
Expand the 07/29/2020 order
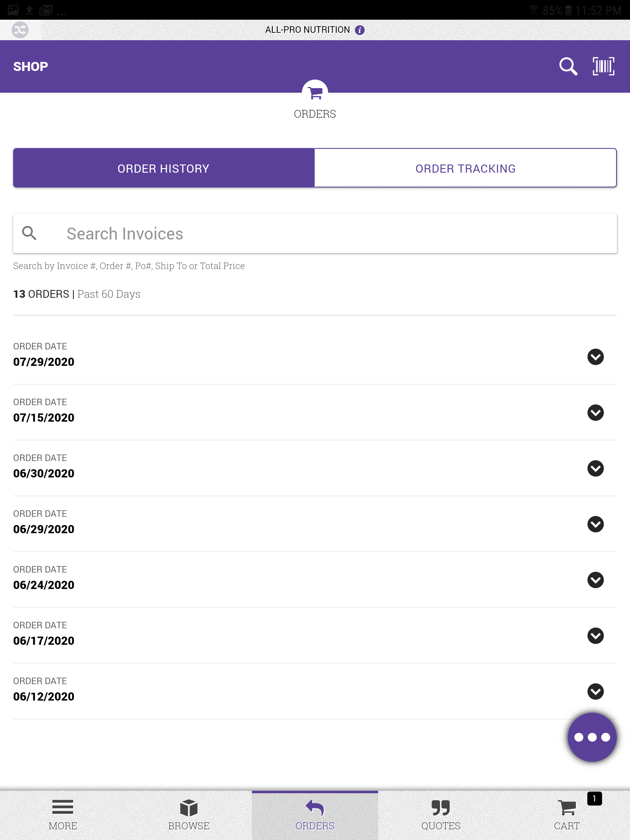click(596, 357)
